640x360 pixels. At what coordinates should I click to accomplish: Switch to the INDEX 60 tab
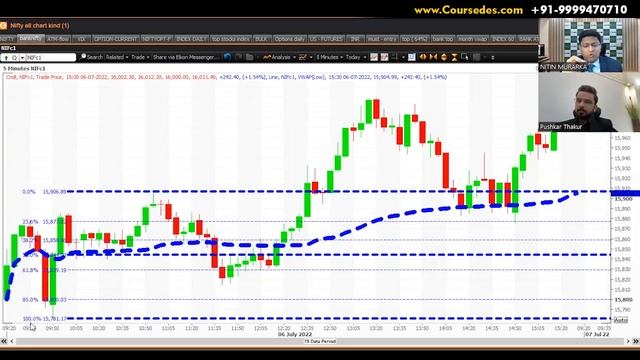(503, 39)
